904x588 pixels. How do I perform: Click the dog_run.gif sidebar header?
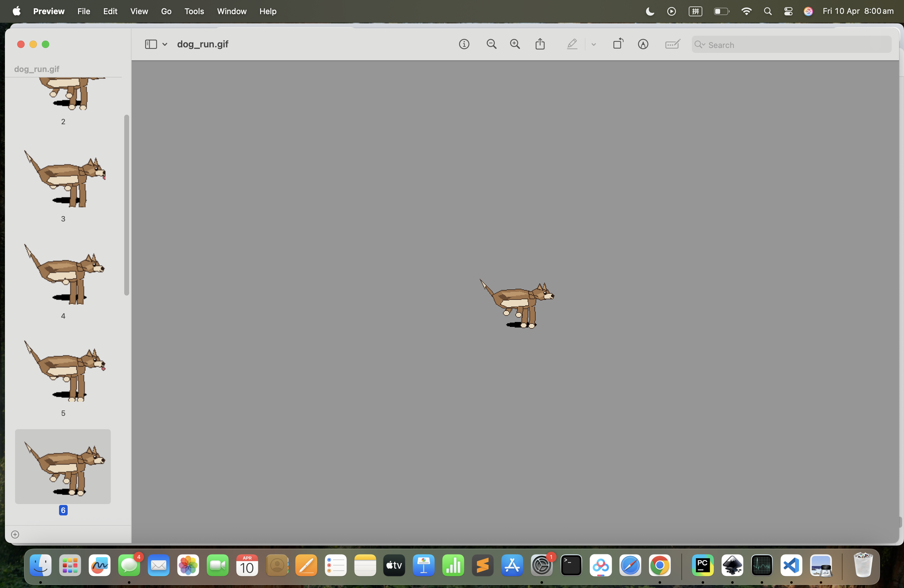tap(37, 69)
